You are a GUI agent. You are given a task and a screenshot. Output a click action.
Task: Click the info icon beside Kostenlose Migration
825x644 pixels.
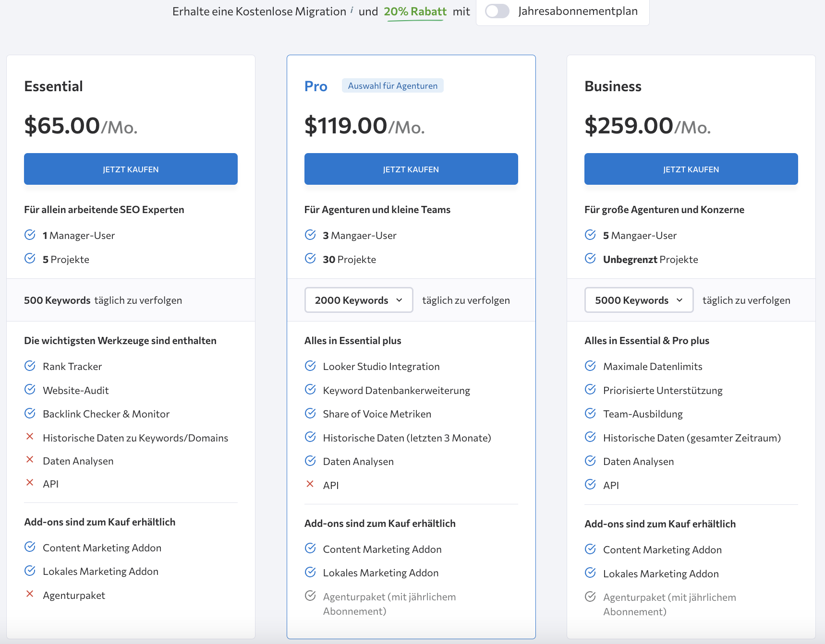point(352,10)
